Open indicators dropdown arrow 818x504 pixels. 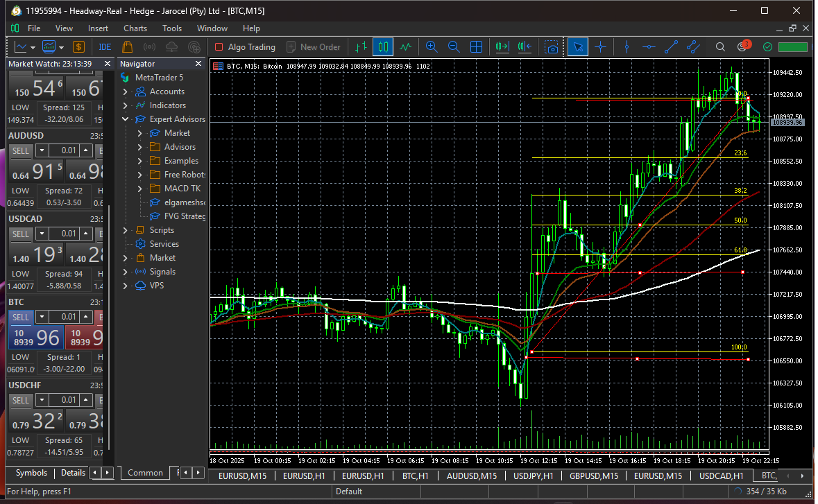tap(61, 47)
